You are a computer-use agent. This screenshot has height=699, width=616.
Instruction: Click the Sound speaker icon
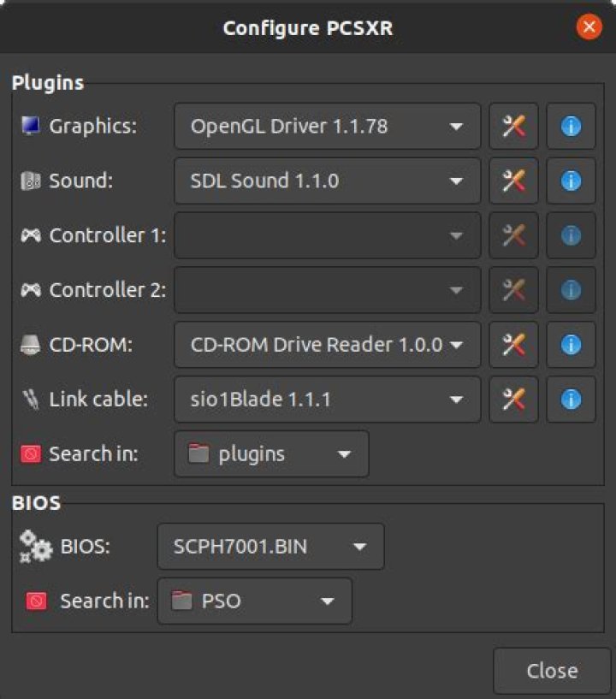coord(31,181)
